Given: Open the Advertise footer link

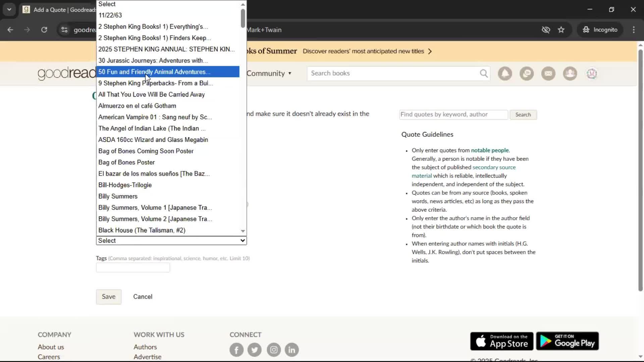Looking at the screenshot, I should pos(148,357).
